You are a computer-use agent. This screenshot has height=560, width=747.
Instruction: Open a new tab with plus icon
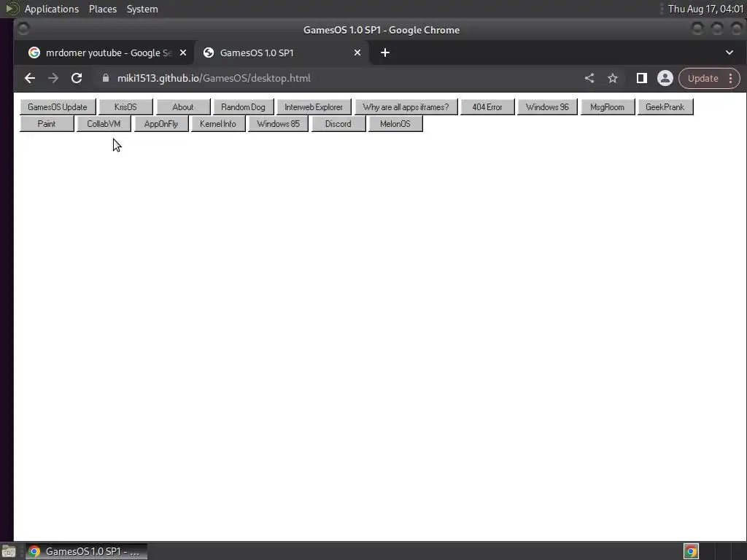(385, 52)
